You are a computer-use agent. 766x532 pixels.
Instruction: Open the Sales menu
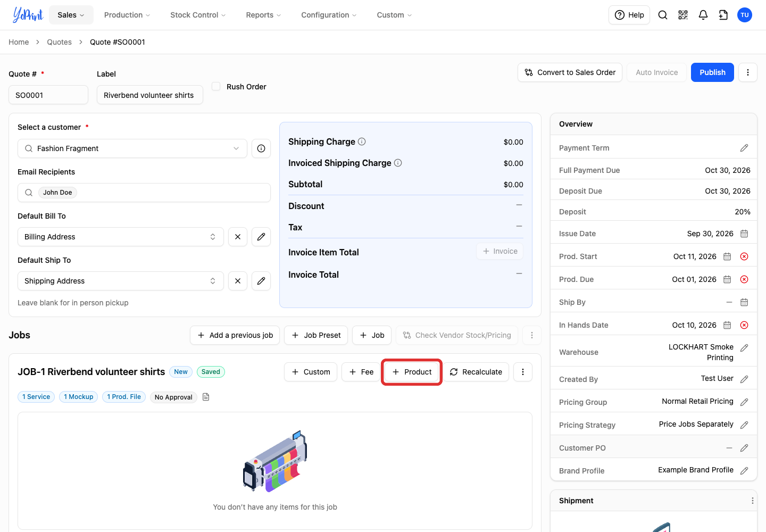(x=71, y=15)
